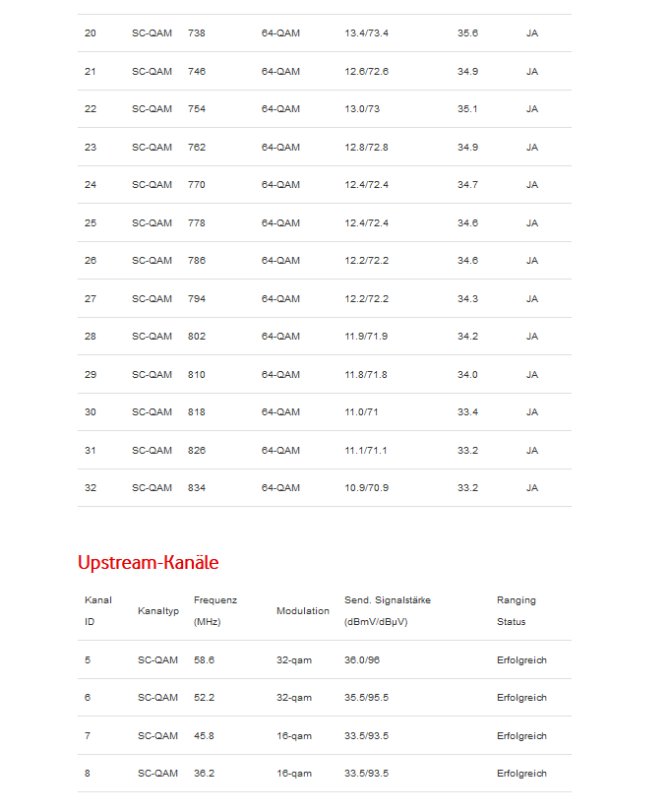Select the 834 frequency in channel 32
Viewport: 671px width, 812px height.
pos(197,488)
